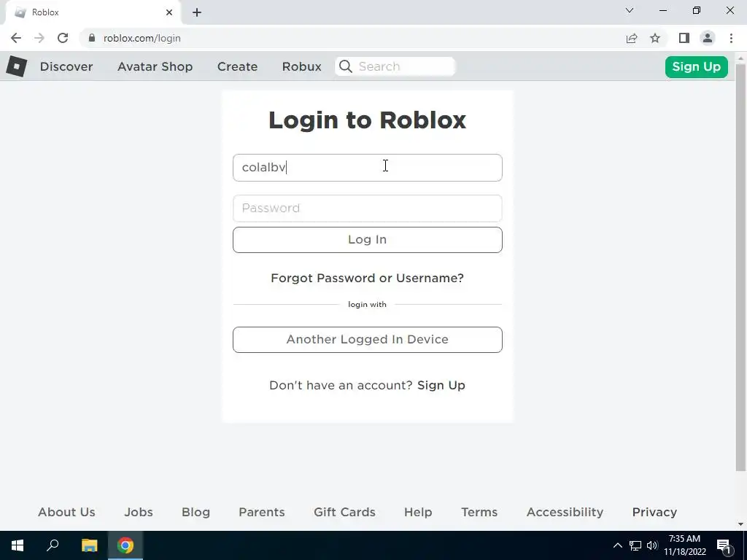Open the Parents footer link
This screenshot has width=747, height=560.
point(262,512)
